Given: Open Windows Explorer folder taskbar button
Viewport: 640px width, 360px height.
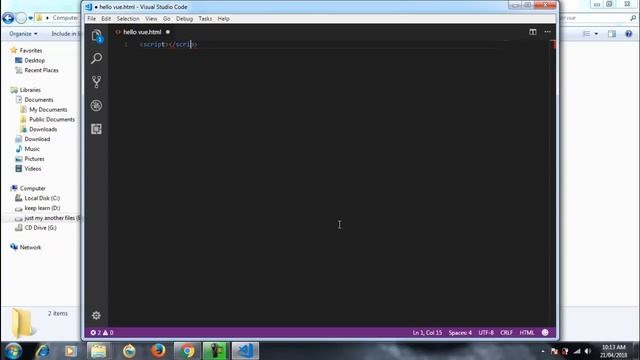Looking at the screenshot, I should (98, 351).
